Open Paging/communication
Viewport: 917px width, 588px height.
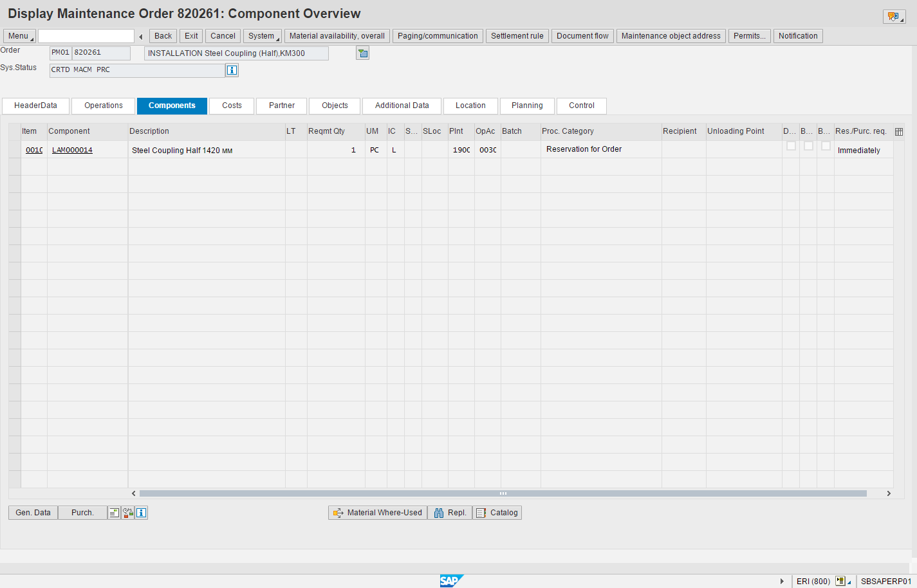pos(438,36)
